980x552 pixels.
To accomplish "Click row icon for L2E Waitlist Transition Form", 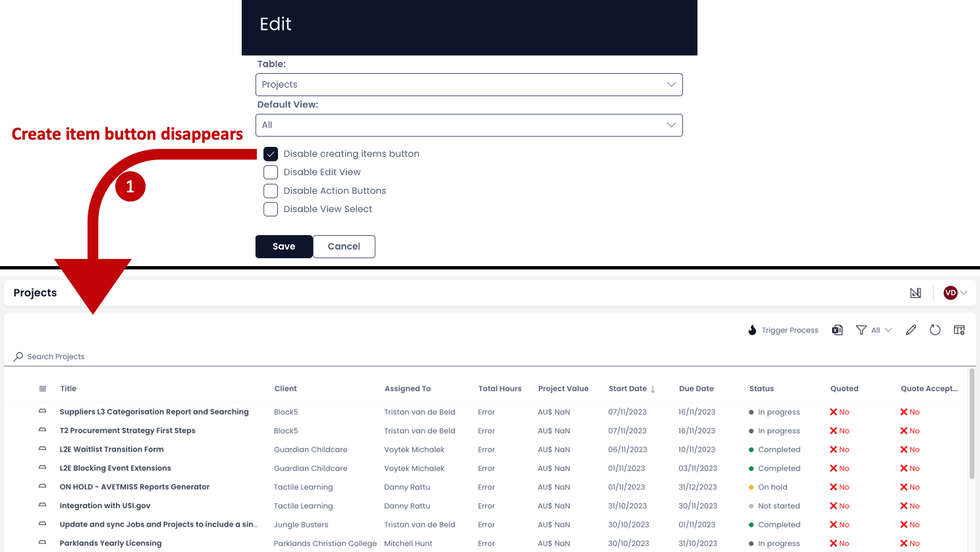I will tap(42, 449).
